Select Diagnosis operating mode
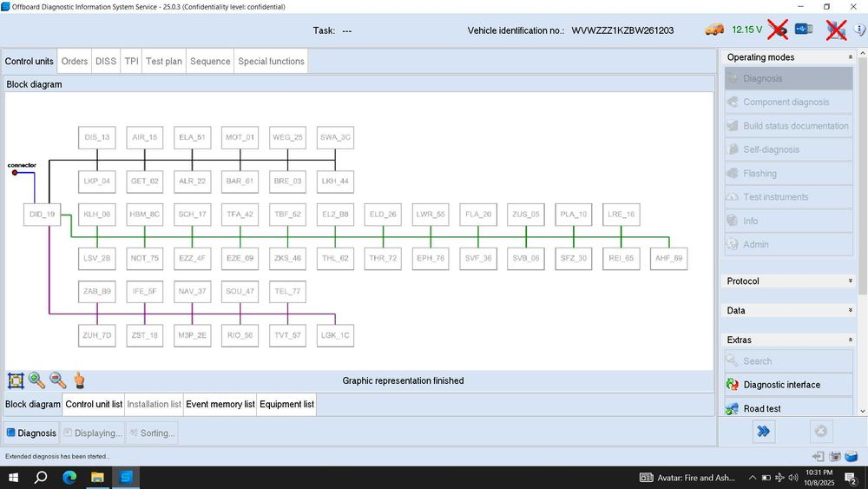868x489 pixels. (x=788, y=79)
